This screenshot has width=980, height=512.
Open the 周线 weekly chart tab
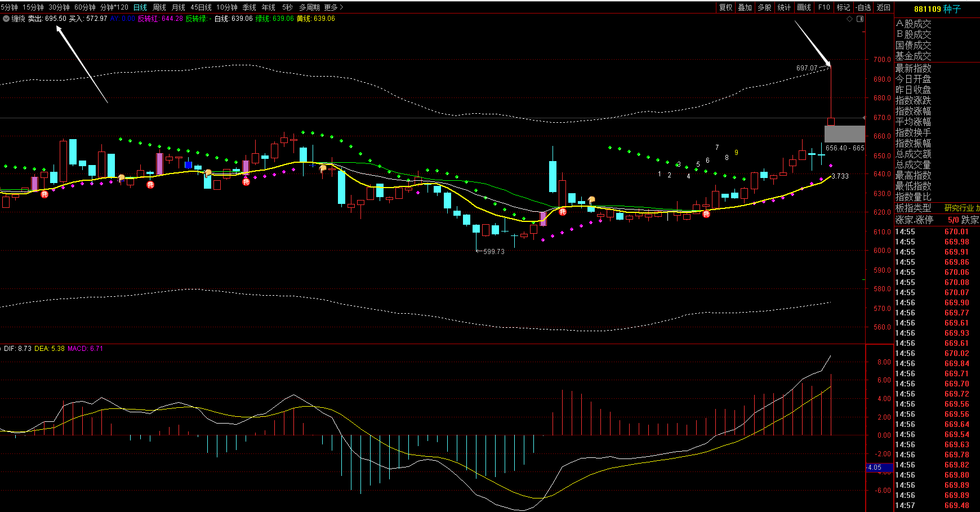pyautogui.click(x=159, y=7)
